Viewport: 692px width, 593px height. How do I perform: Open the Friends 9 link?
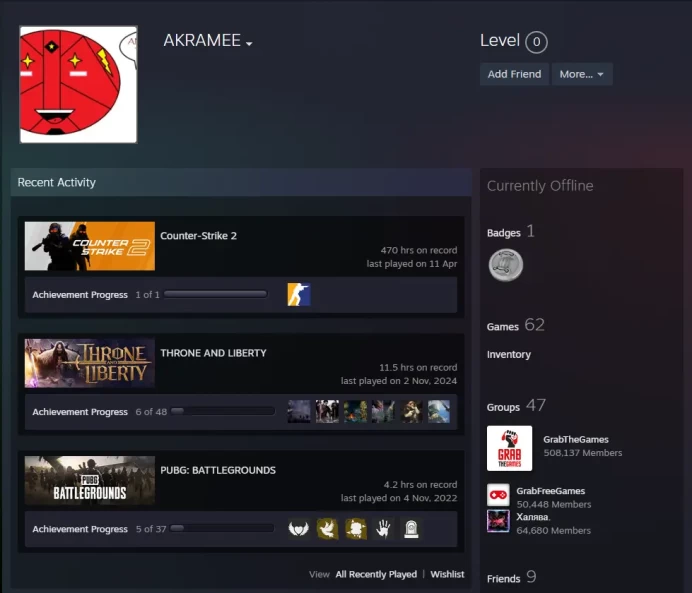pos(511,578)
